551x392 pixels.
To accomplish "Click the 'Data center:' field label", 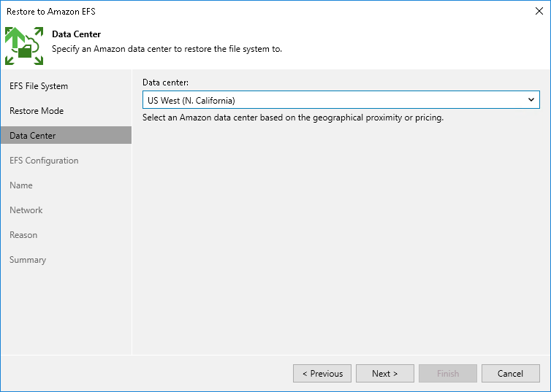I will (x=166, y=82).
